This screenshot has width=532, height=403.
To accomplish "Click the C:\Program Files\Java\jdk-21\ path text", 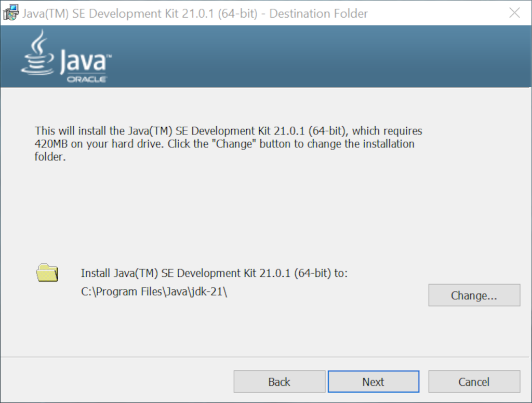I will pyautogui.click(x=154, y=292).
